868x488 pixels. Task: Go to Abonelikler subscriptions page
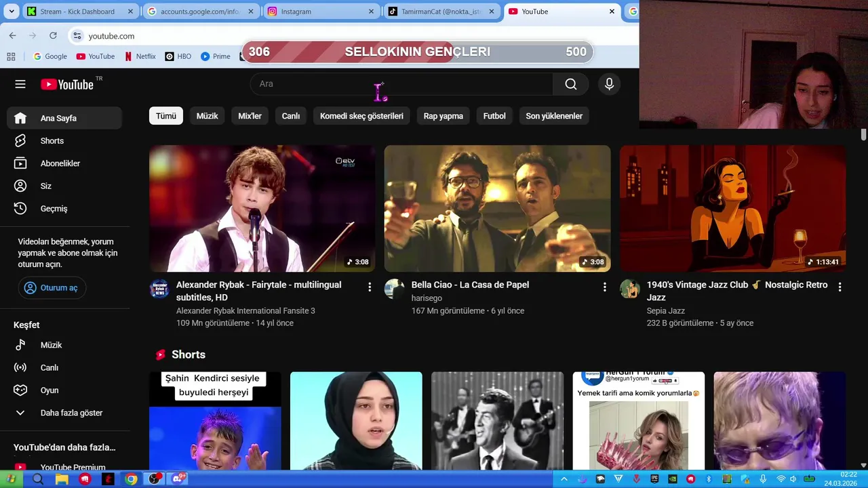(x=64, y=163)
